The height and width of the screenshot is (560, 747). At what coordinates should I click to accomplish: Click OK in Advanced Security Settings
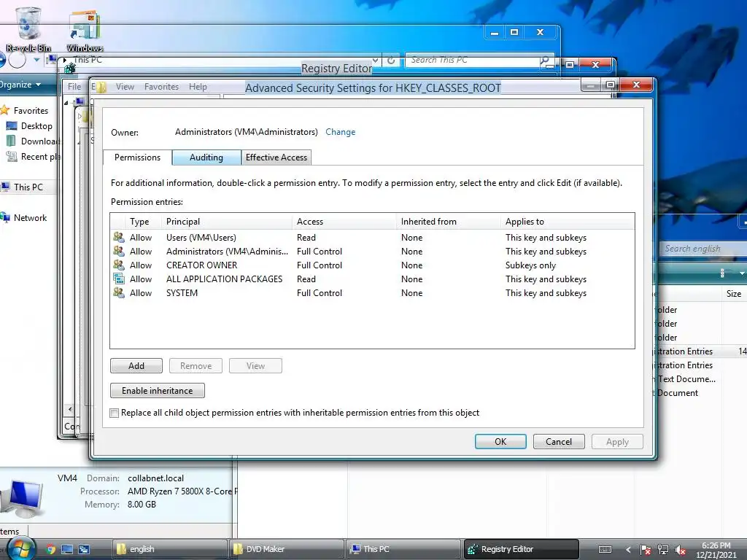pyautogui.click(x=500, y=441)
